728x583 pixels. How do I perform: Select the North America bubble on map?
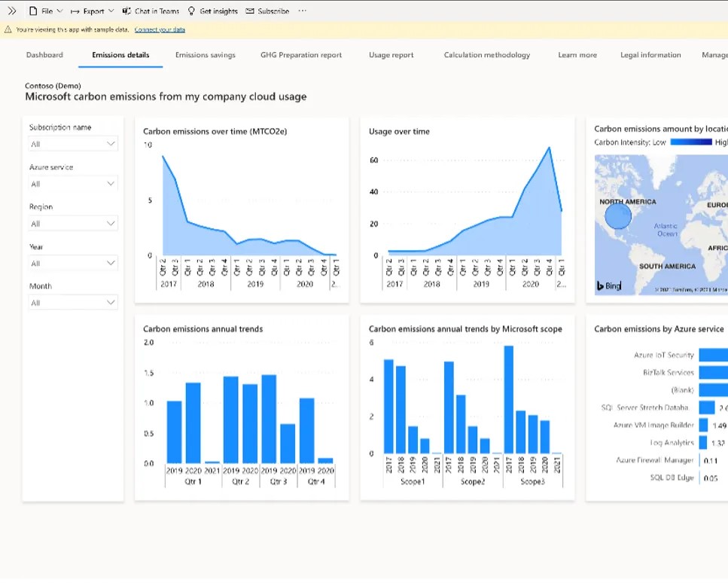pos(618,217)
